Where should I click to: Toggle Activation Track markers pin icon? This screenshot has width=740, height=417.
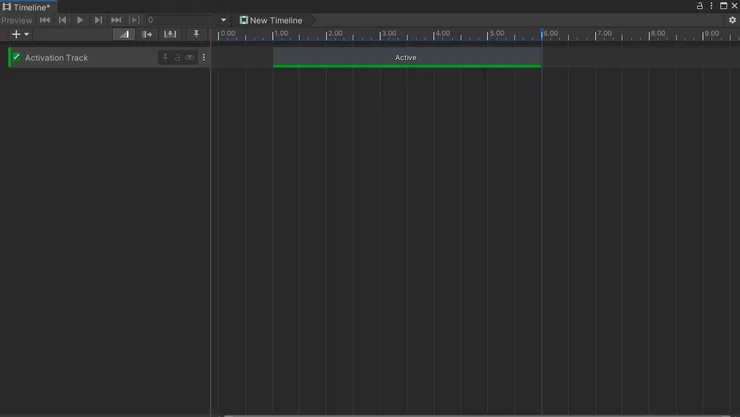click(x=165, y=57)
